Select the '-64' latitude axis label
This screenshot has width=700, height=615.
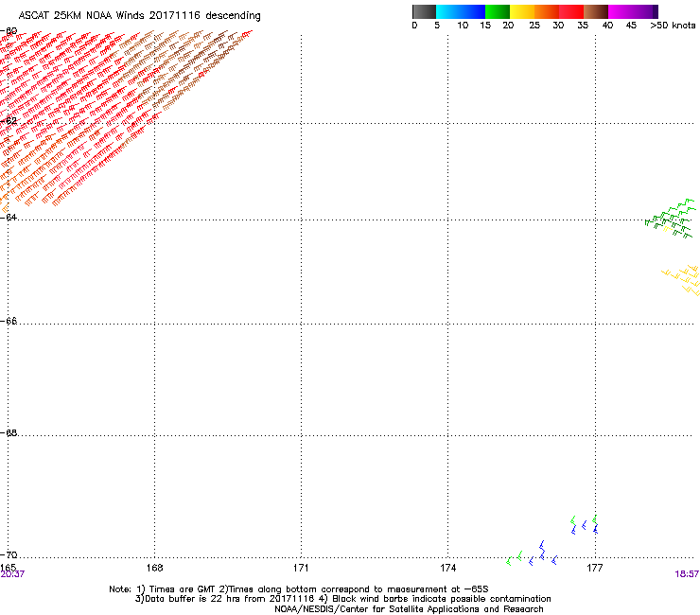coord(9,217)
